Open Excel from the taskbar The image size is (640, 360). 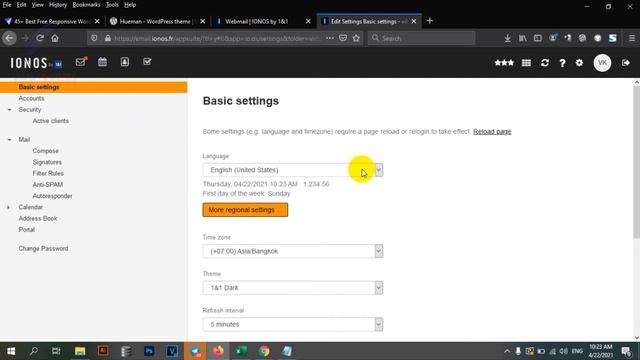[241, 351]
